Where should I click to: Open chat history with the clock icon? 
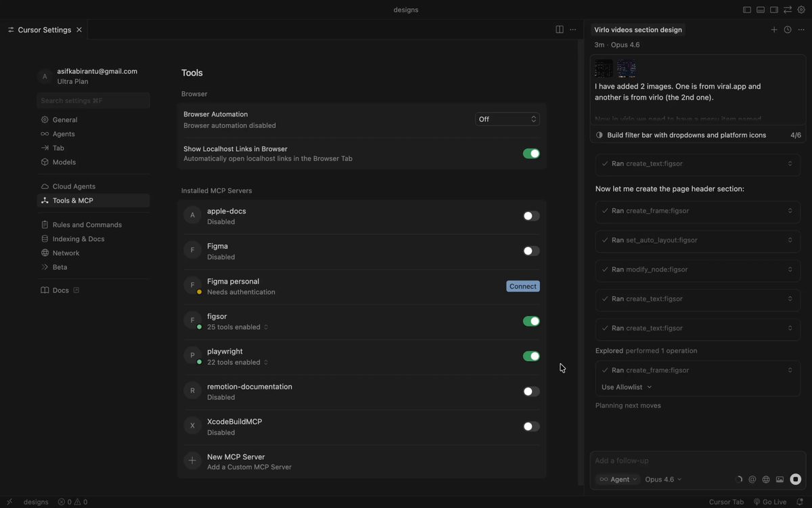(788, 30)
